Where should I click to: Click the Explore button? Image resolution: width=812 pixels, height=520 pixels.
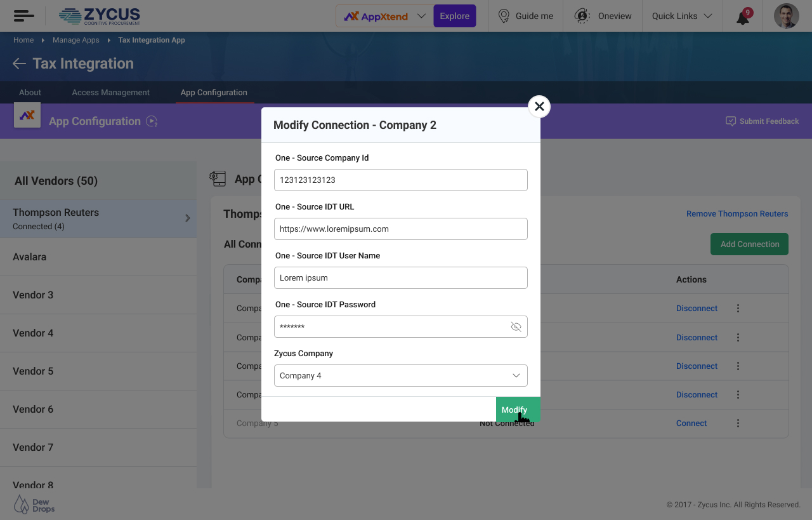pos(454,16)
